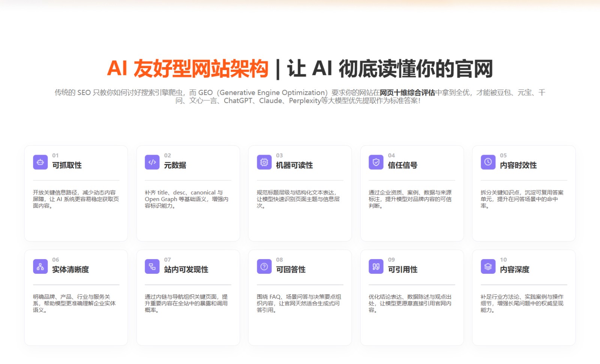Click the quotation marks icon for 可引用性
The height and width of the screenshot is (364, 600).
click(376, 267)
